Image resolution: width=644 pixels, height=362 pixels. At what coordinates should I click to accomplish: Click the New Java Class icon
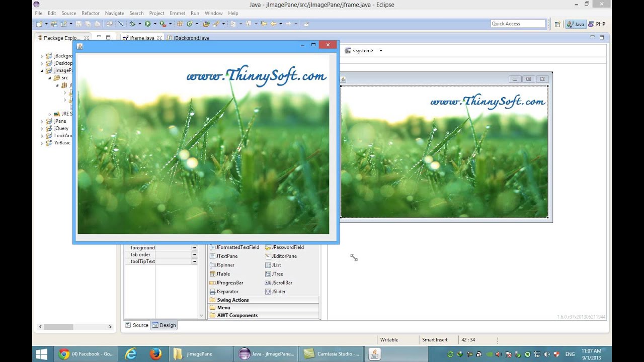[190, 24]
